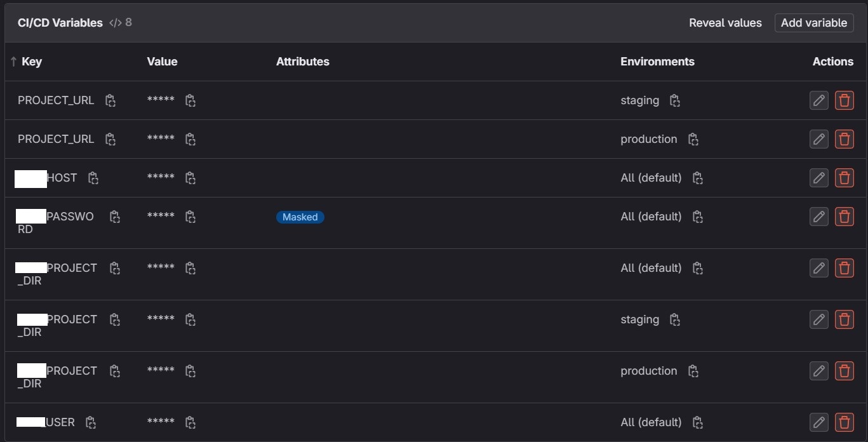Edit the PASSWORD variable
The image size is (868, 442).
coord(818,217)
